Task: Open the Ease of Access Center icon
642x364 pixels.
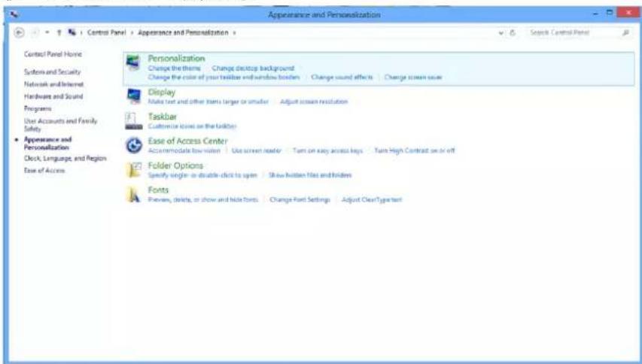Action: point(133,145)
